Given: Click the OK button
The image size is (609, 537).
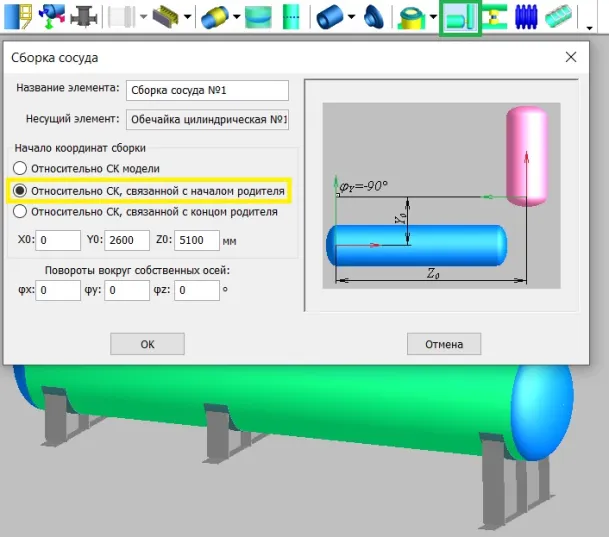Looking at the screenshot, I should 147,344.
